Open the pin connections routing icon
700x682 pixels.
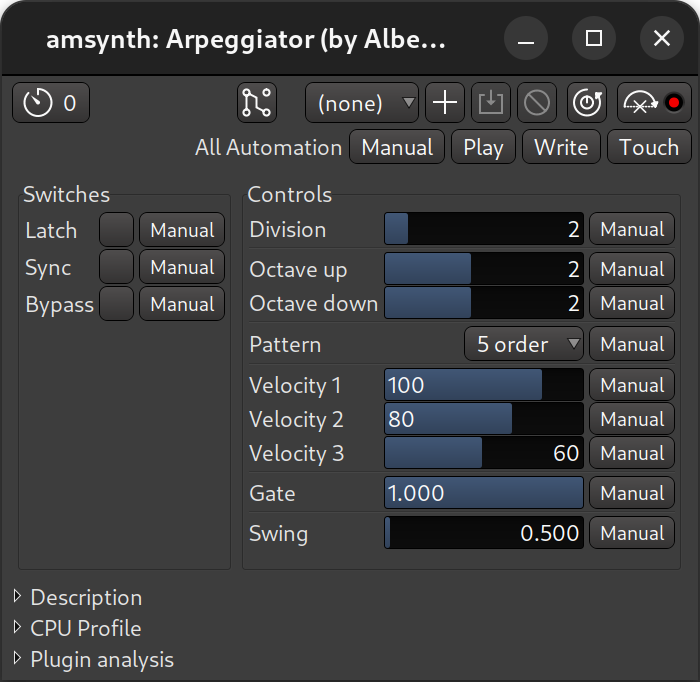257,103
